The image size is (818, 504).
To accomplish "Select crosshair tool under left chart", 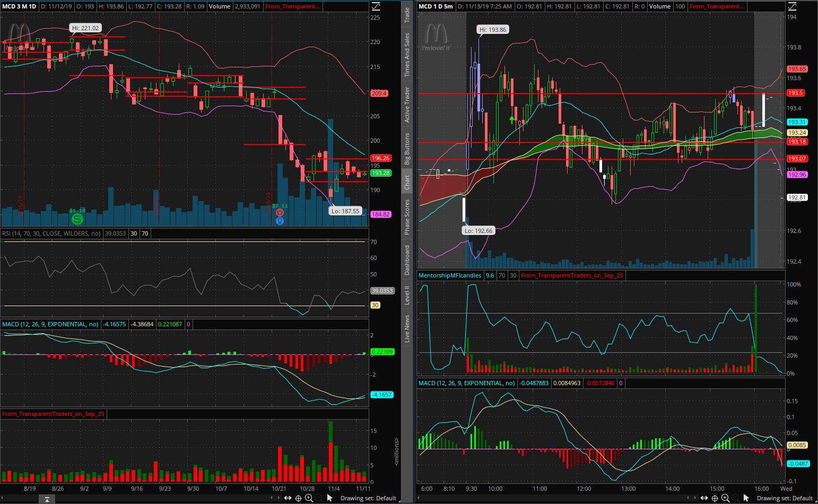I will coord(298,498).
